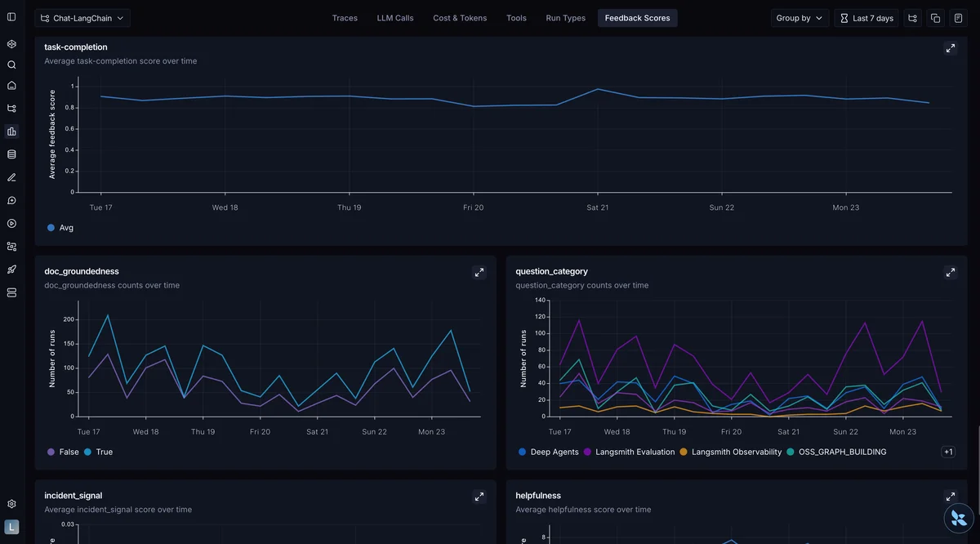Viewport: 980px width, 544px height.
Task: Toggle the False series in doc_groundedness legend
Action: pos(64,452)
